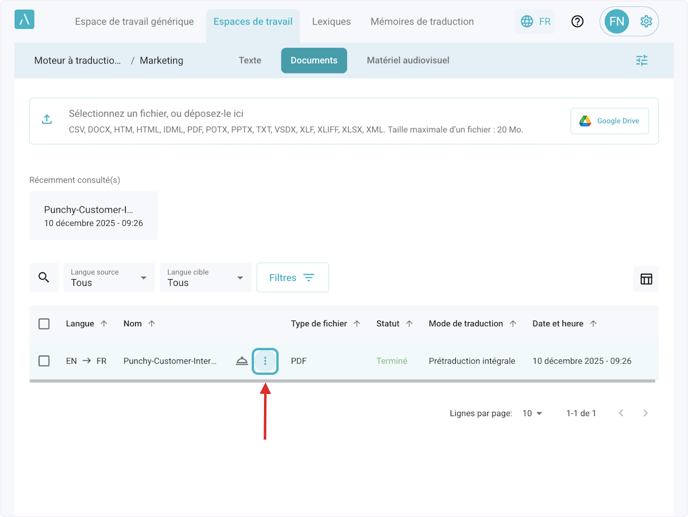
Task: Switch to the Lexiques tab
Action: (331, 22)
